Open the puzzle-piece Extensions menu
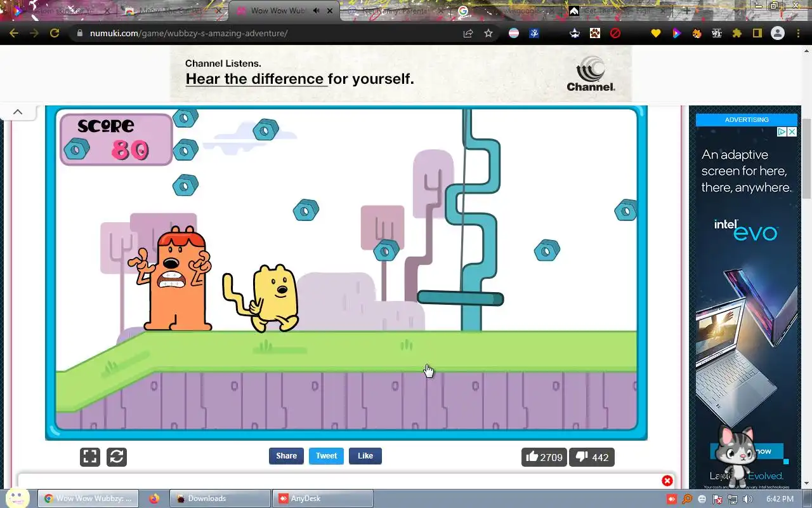The image size is (812, 508). tap(737, 33)
